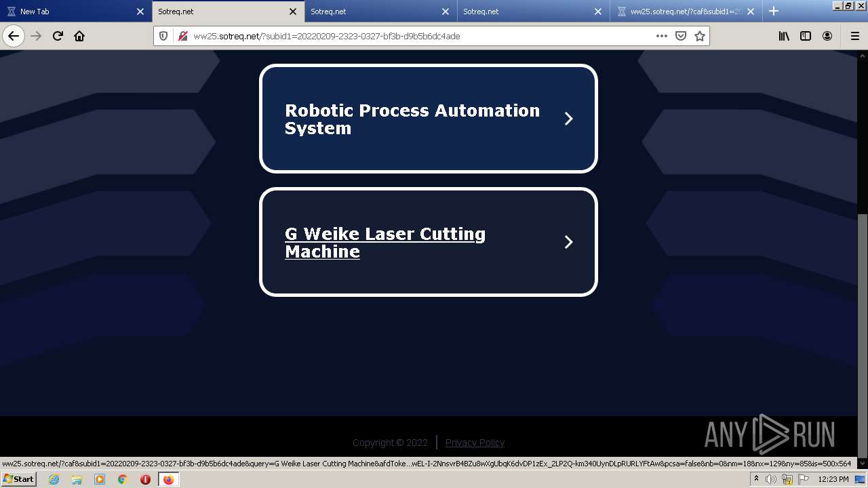Go back to the previous page
The image size is (868, 488).
[14, 36]
